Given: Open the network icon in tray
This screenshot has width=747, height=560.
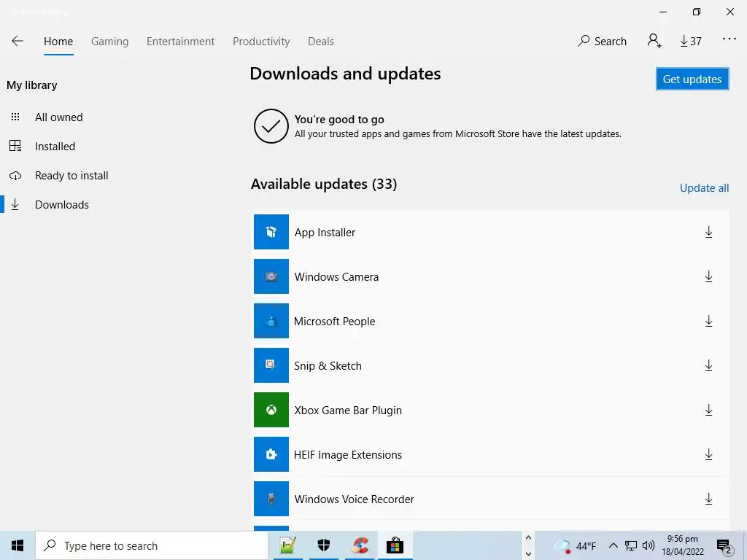Looking at the screenshot, I should tap(631, 545).
